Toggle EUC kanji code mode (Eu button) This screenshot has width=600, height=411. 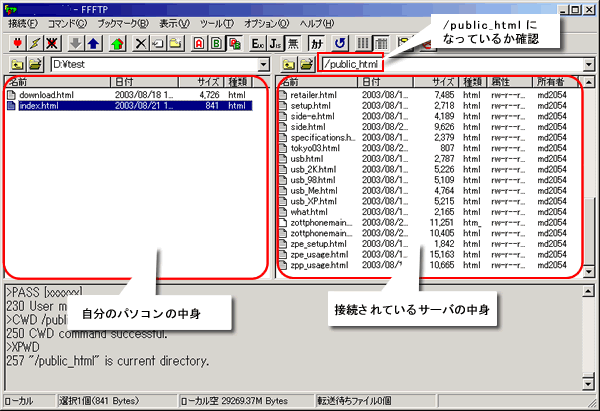(259, 43)
